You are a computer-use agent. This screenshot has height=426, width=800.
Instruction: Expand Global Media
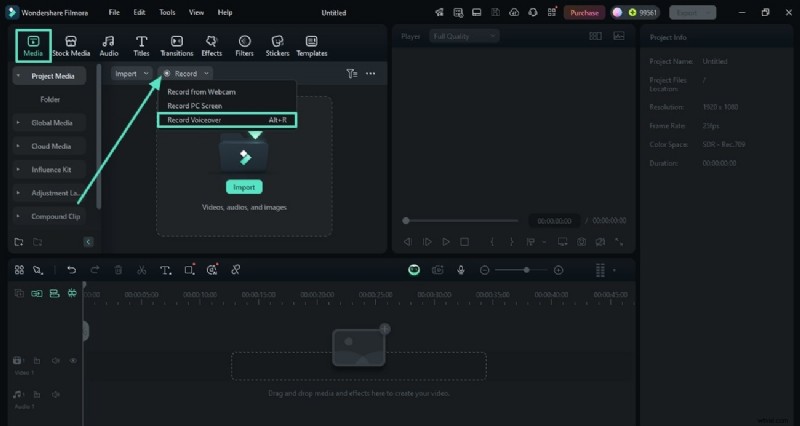coord(18,122)
